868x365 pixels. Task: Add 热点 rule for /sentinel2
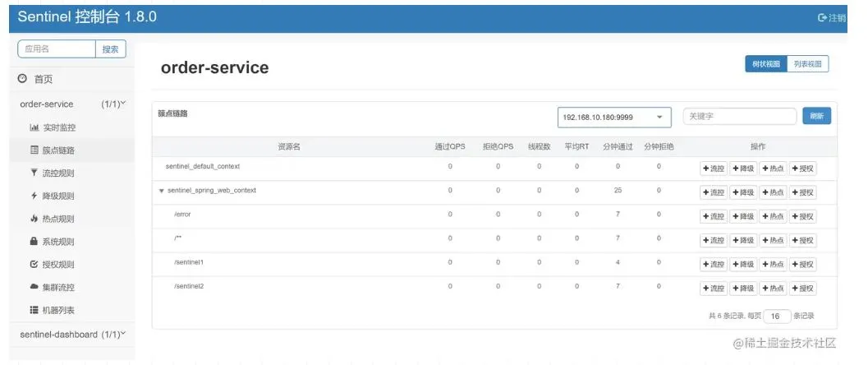point(773,288)
